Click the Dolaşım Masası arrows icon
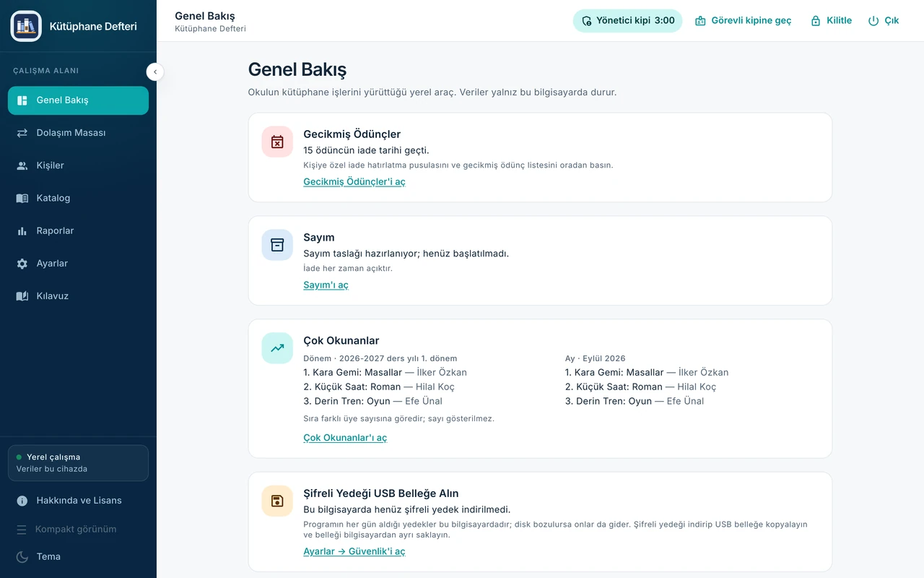The width and height of the screenshot is (924, 578). [22, 133]
